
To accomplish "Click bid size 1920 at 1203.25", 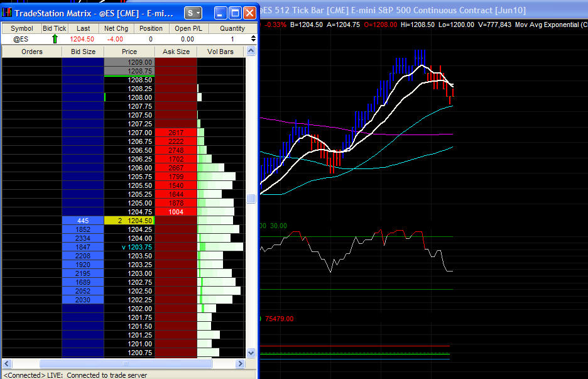I will click(x=83, y=265).
